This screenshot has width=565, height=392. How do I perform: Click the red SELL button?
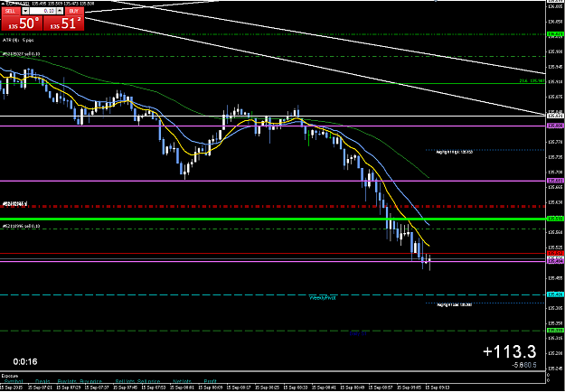pyautogui.click(x=11, y=11)
